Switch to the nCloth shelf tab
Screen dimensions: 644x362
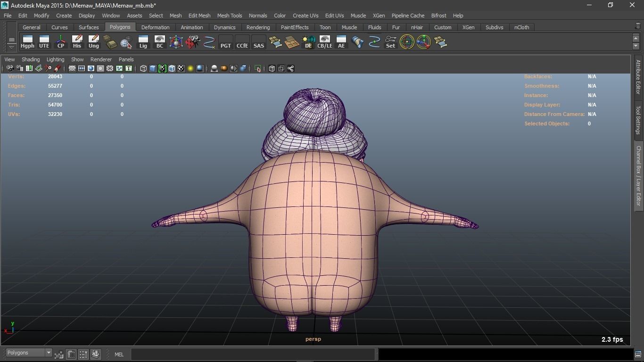tap(521, 27)
